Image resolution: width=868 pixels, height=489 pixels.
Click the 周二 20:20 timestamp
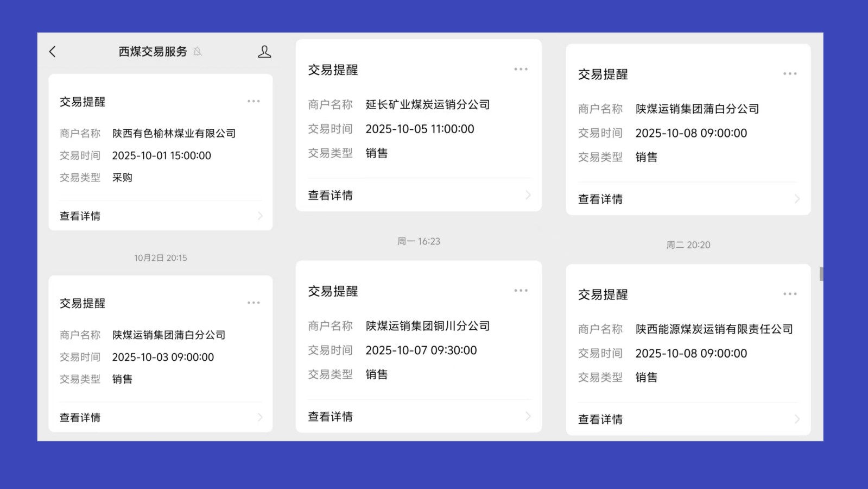[x=688, y=245]
